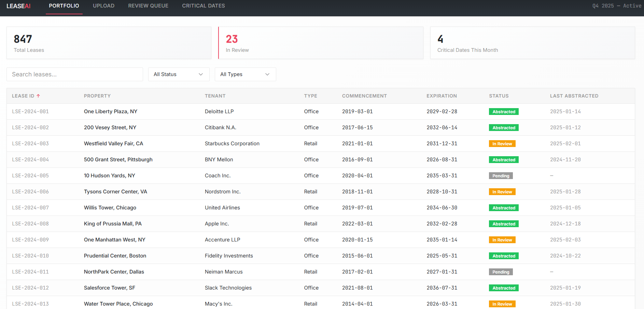Open the 23 In Review card
Viewport: 644px width, 309px height.
tap(321, 43)
